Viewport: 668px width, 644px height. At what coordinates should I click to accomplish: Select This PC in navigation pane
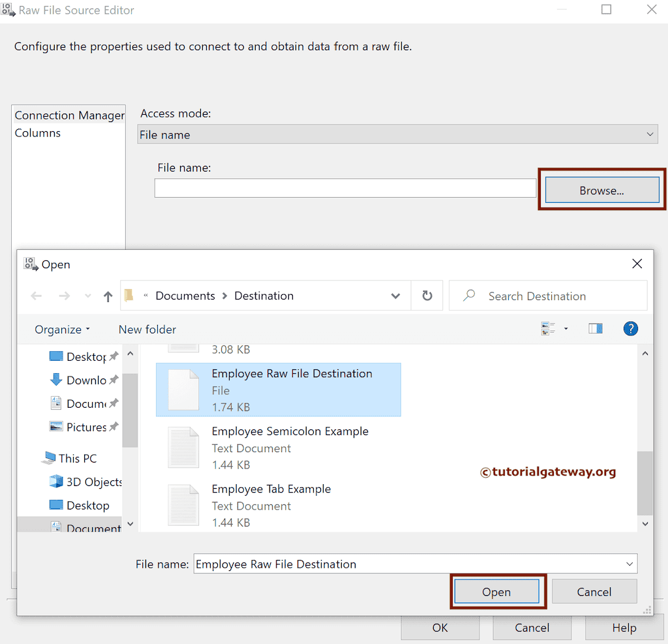[69, 458]
